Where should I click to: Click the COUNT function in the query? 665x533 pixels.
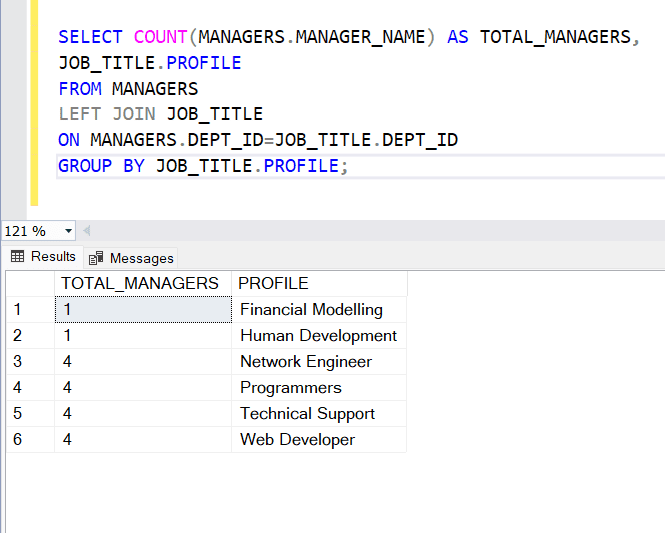click(160, 37)
